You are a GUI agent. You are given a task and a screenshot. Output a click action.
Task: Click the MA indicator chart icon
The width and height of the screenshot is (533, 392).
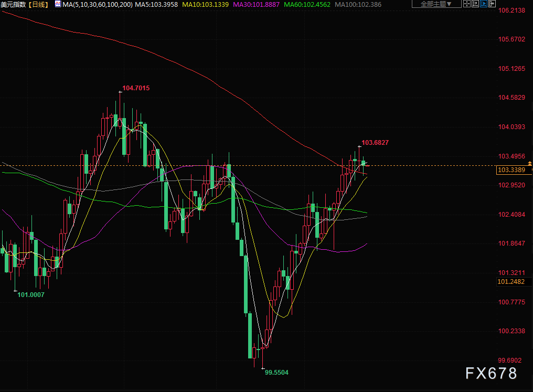[58, 4]
